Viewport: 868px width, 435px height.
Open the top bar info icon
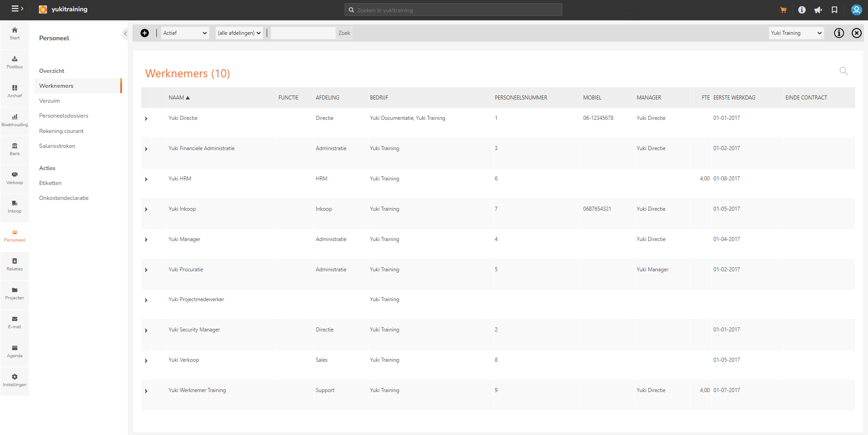tap(802, 10)
